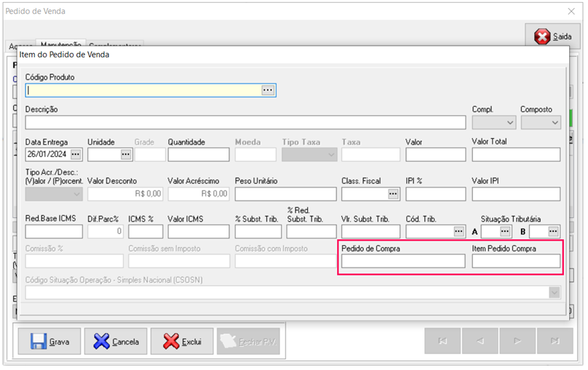Select the Quantidade input field
This screenshot has height=370, width=588.
(198, 155)
